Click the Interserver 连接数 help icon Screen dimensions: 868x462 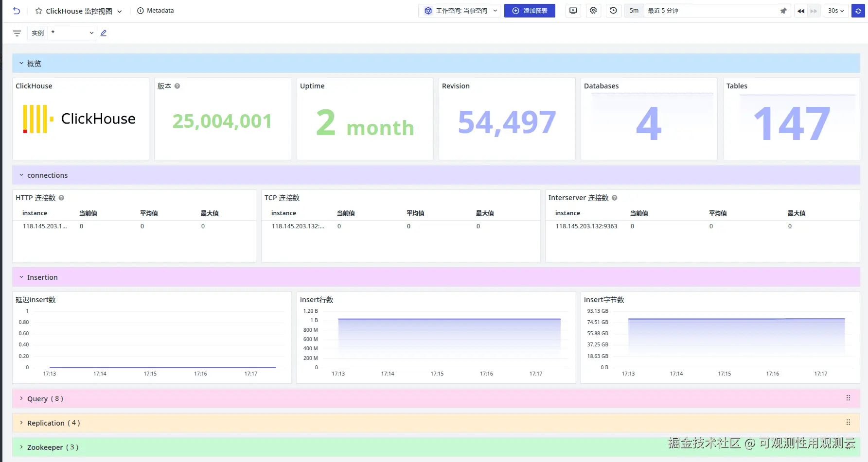pyautogui.click(x=615, y=198)
